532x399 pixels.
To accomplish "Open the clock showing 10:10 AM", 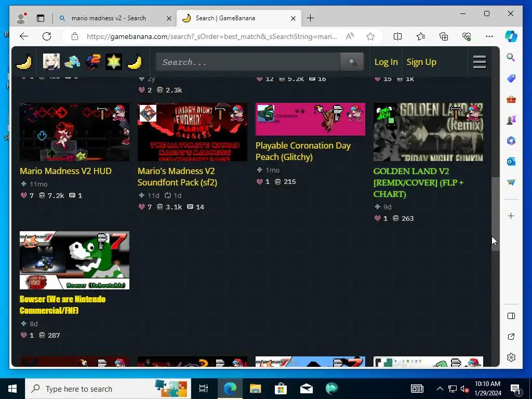I will (x=487, y=389).
